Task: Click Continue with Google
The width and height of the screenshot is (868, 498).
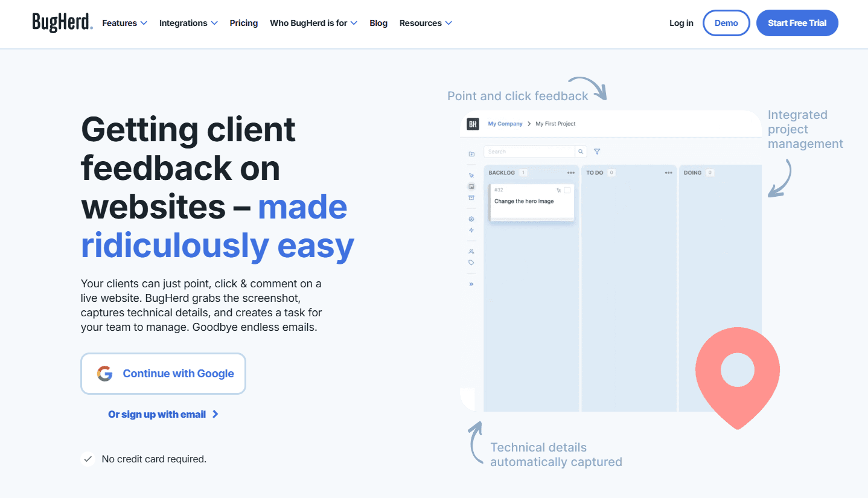Action: [164, 374]
